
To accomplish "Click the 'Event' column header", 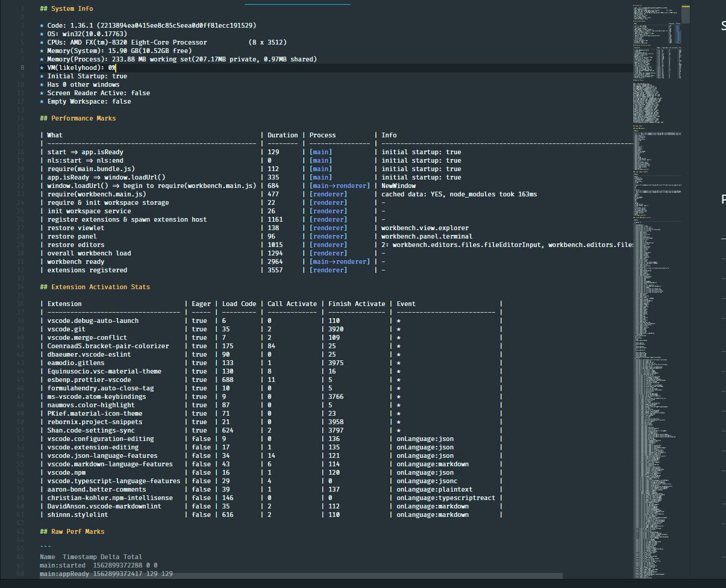I will (x=406, y=304).
